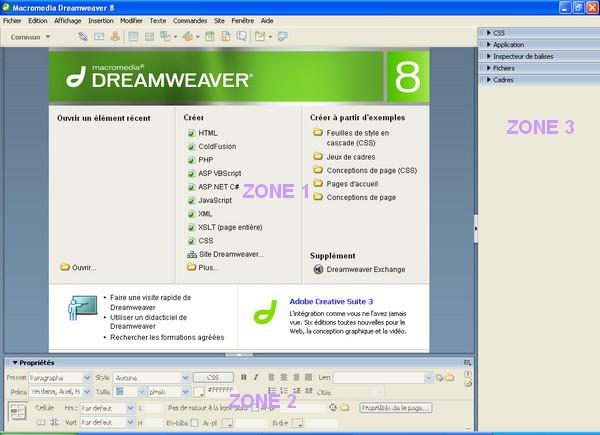Screen dimensions: 600x435
Task: Open the Tag Chooser icon
Action: click(x=282, y=37)
